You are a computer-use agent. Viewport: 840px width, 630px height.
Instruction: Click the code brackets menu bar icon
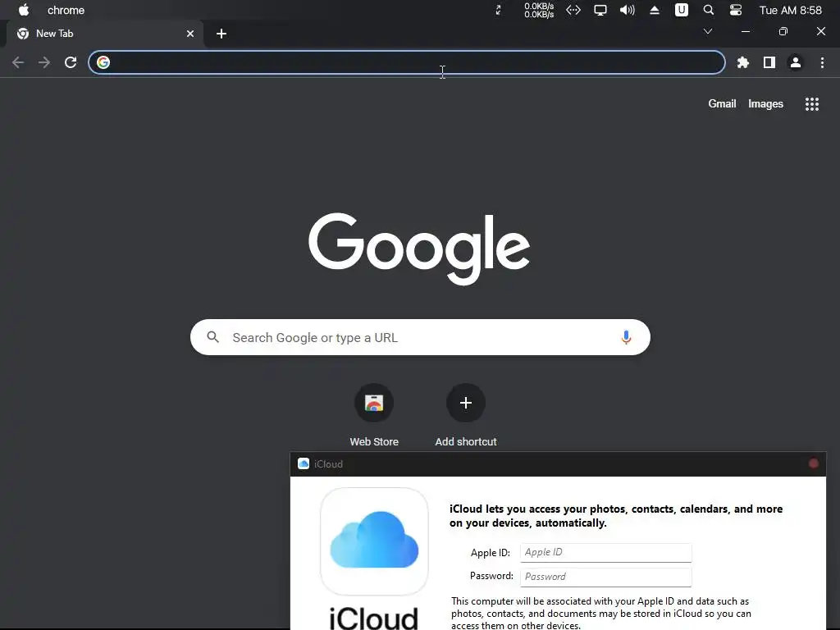click(x=573, y=10)
